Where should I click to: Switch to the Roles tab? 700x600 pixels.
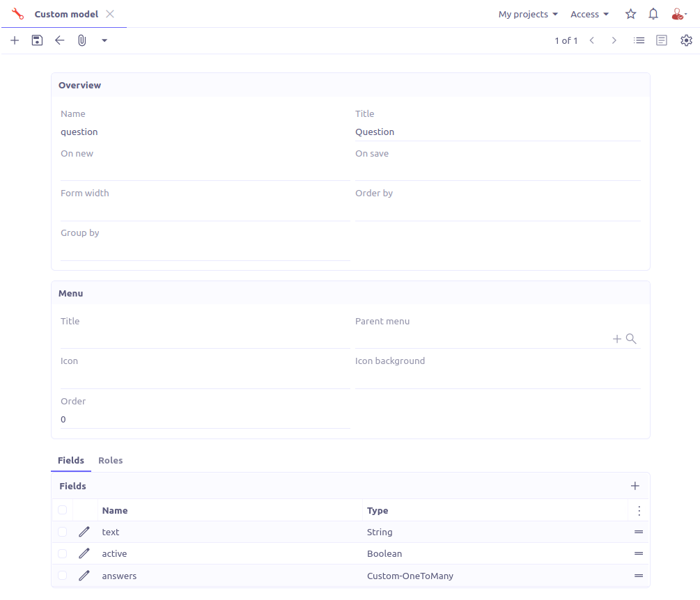pyautogui.click(x=111, y=460)
